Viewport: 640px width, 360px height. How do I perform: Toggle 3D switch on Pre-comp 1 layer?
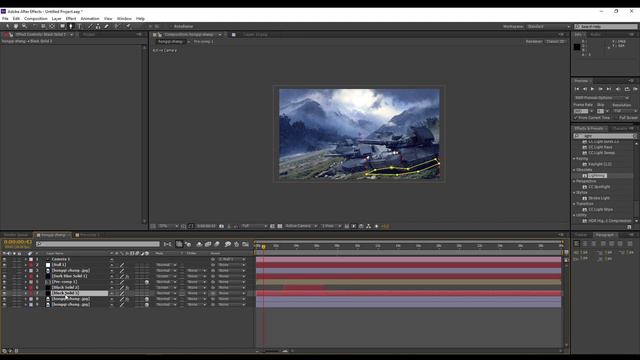[147, 282]
